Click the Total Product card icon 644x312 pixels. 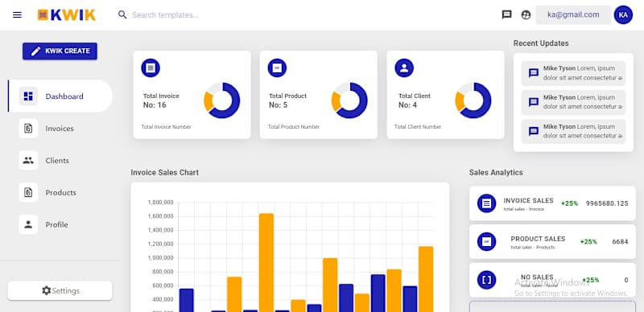277,68
